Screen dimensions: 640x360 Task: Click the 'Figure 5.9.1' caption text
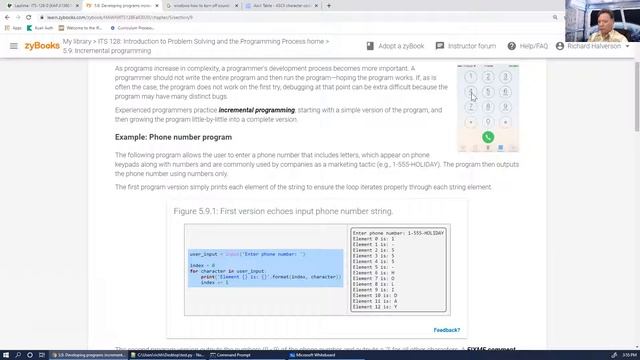coord(283,211)
